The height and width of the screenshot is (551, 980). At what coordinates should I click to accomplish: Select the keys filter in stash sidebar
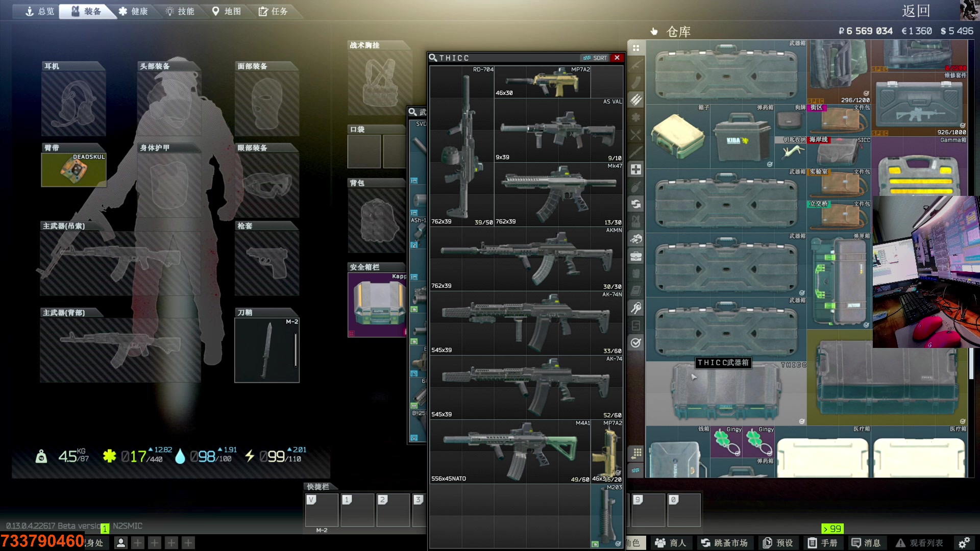[636, 308]
